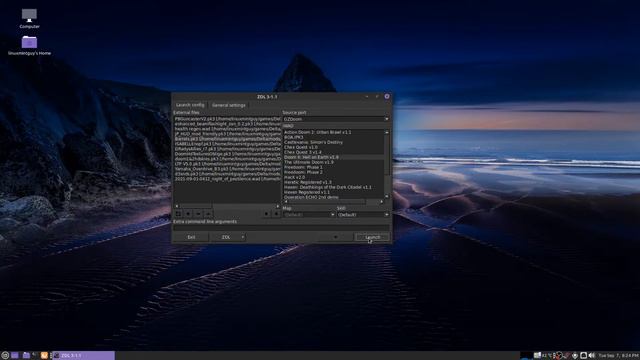Screen dimensions: 640x360
Task: Click left arrow of IWAD horizontal scrollbar
Action: click(x=285, y=202)
